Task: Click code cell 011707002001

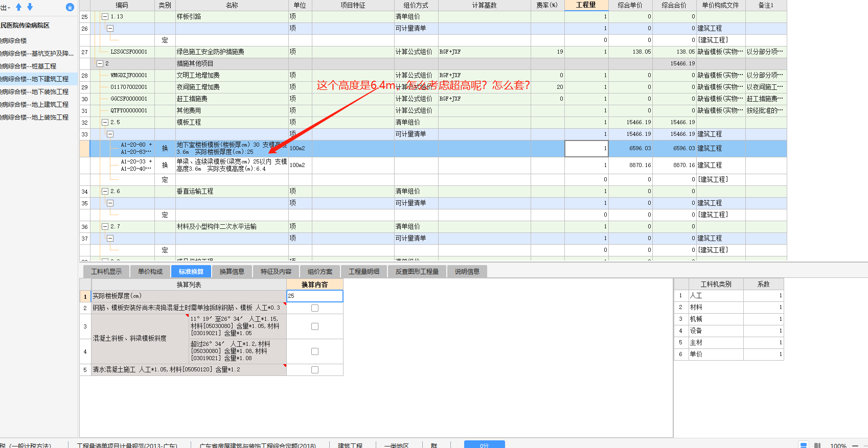Action: pyautogui.click(x=129, y=87)
